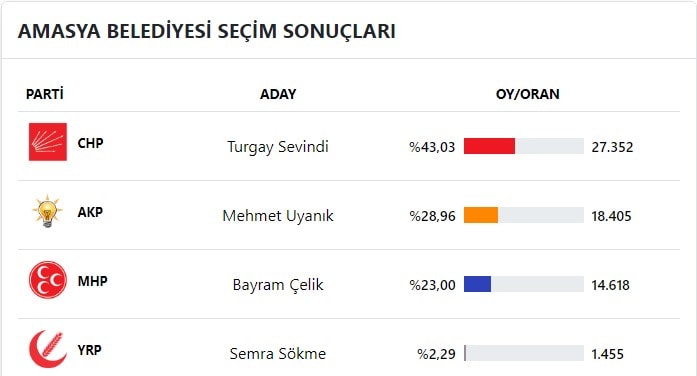Click the Amasya Belediyesi Seçim Sonuçları title
Viewport: 697px width, 376px height.
(x=207, y=31)
